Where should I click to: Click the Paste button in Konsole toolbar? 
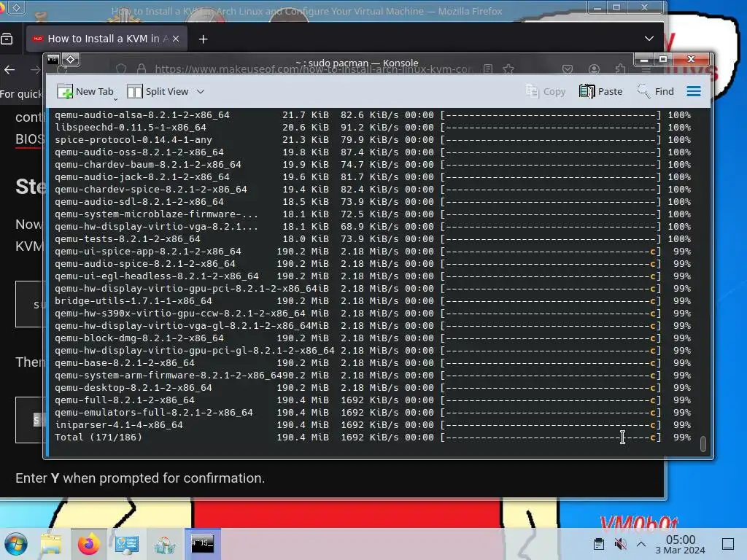[x=601, y=91]
